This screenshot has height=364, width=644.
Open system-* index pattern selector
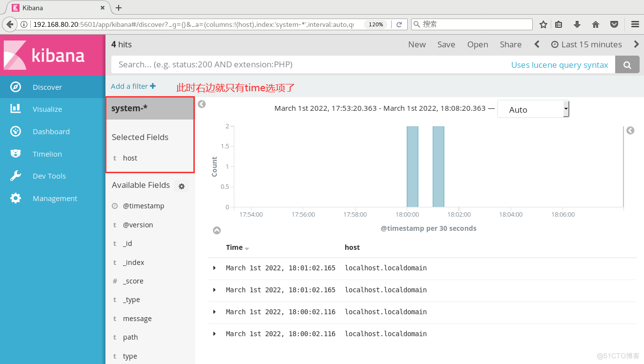click(x=150, y=108)
